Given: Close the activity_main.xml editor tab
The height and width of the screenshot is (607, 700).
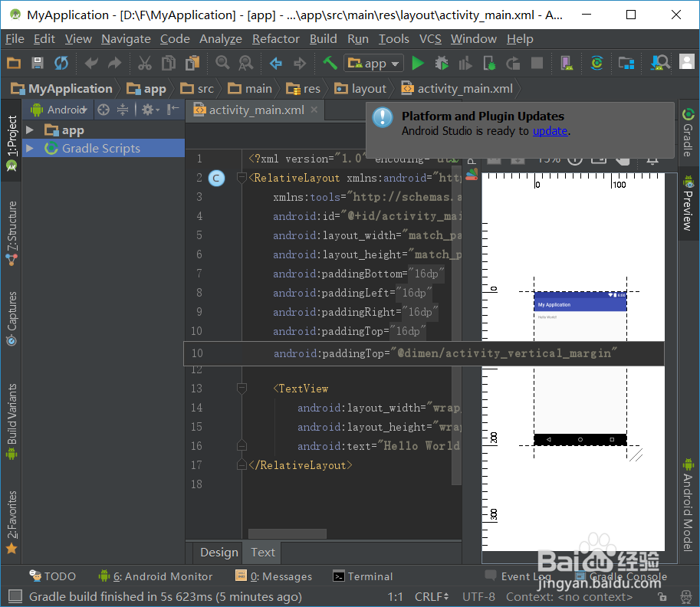Looking at the screenshot, I should (x=314, y=110).
